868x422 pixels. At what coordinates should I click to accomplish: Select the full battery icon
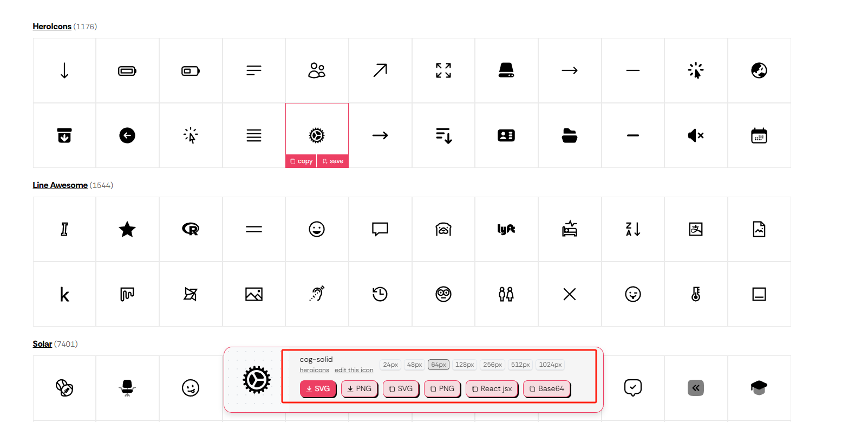coord(127,70)
